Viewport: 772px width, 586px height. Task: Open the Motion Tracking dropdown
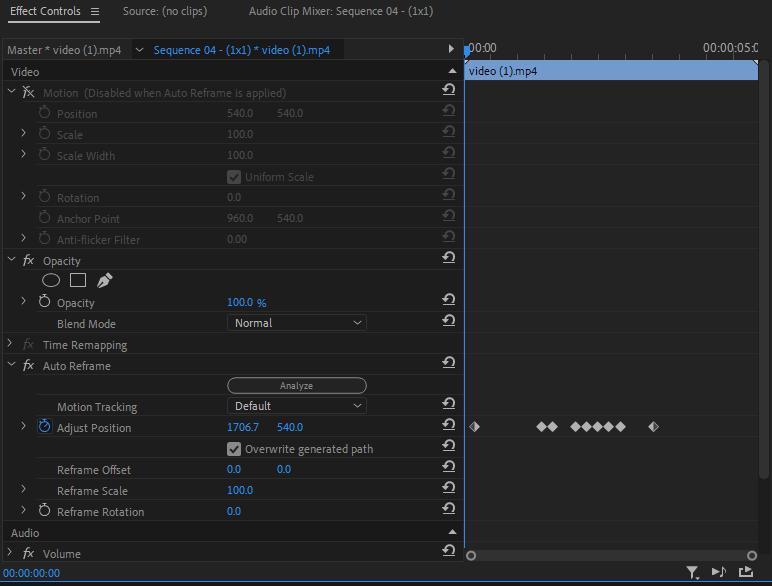pos(297,406)
